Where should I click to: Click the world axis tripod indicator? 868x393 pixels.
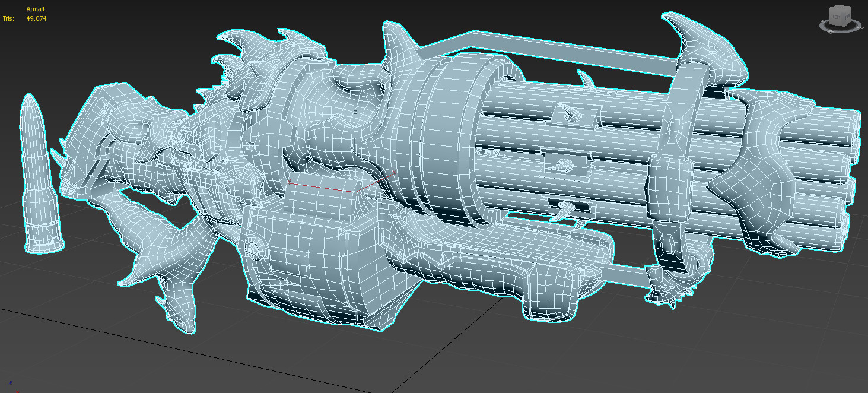[12, 386]
